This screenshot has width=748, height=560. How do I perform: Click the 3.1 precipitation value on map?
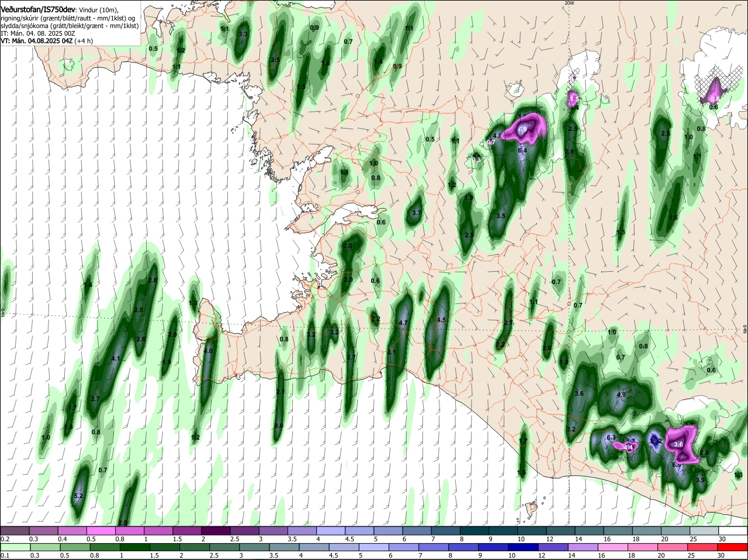[392, 352]
